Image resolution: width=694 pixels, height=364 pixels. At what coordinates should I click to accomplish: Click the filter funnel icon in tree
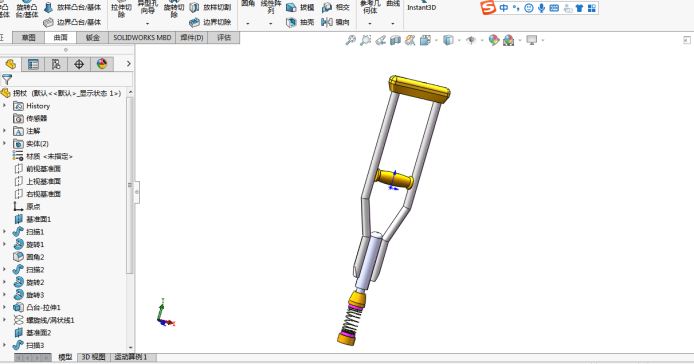(7, 80)
